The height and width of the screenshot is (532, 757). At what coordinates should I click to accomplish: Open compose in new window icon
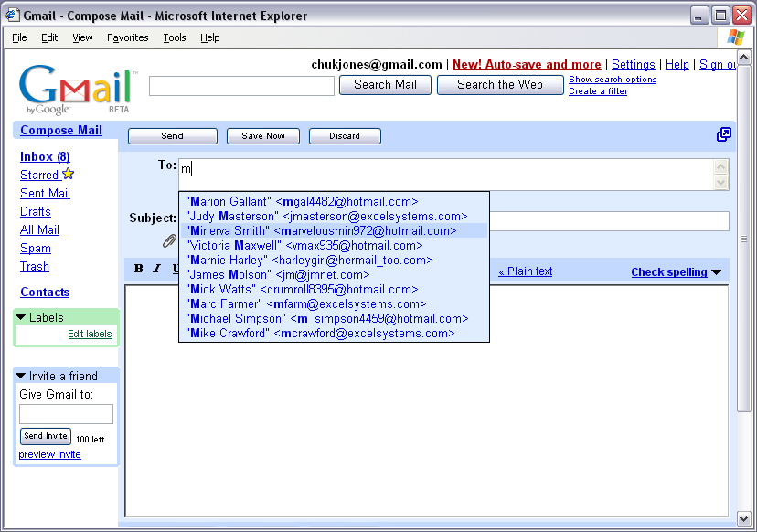point(724,134)
